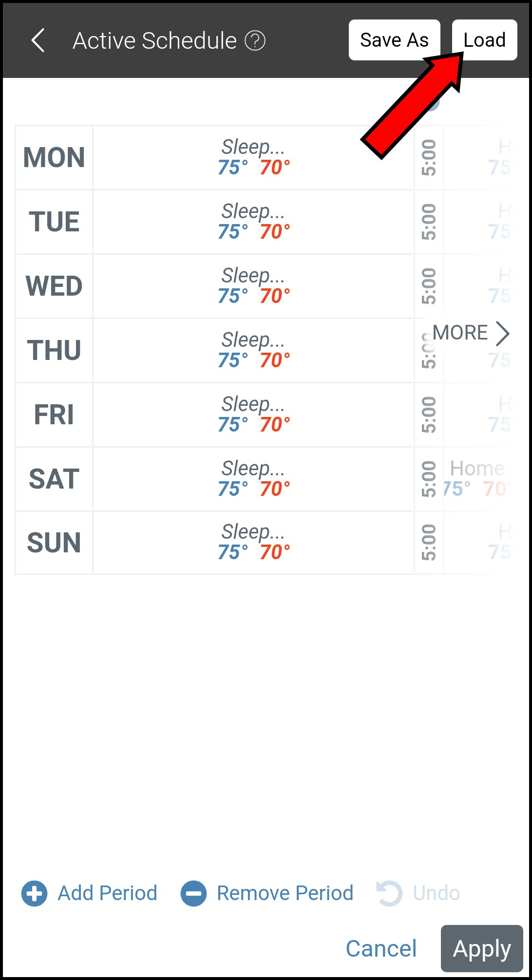The height and width of the screenshot is (980, 532).
Task: Click Tuesday's 5:00 time divider
Action: 429,222
